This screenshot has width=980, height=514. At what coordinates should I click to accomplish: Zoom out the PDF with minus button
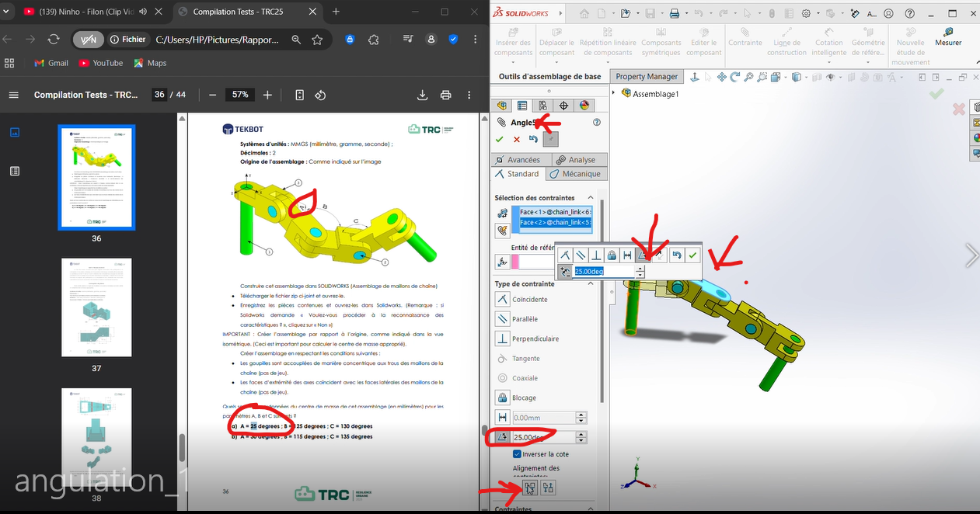212,95
